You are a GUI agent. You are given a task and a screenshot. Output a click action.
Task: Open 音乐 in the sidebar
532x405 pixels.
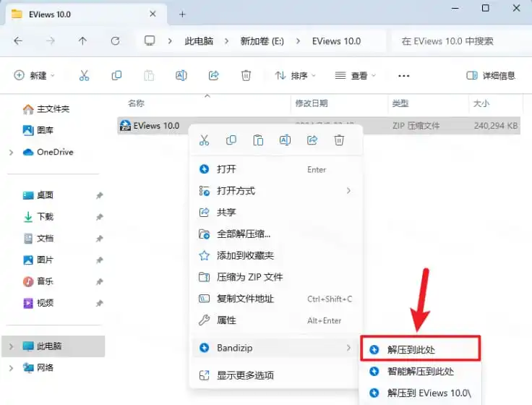pyautogui.click(x=38, y=281)
